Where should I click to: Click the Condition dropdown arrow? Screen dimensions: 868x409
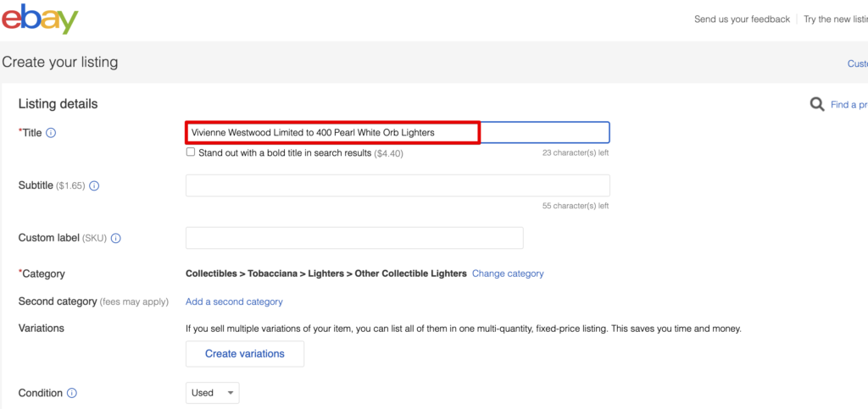pyautogui.click(x=231, y=393)
